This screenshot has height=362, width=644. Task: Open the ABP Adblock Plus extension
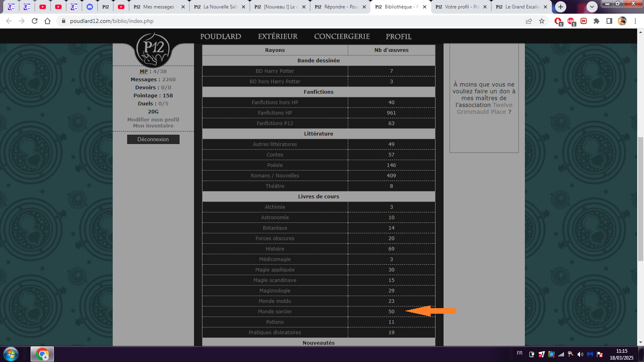[x=571, y=21]
